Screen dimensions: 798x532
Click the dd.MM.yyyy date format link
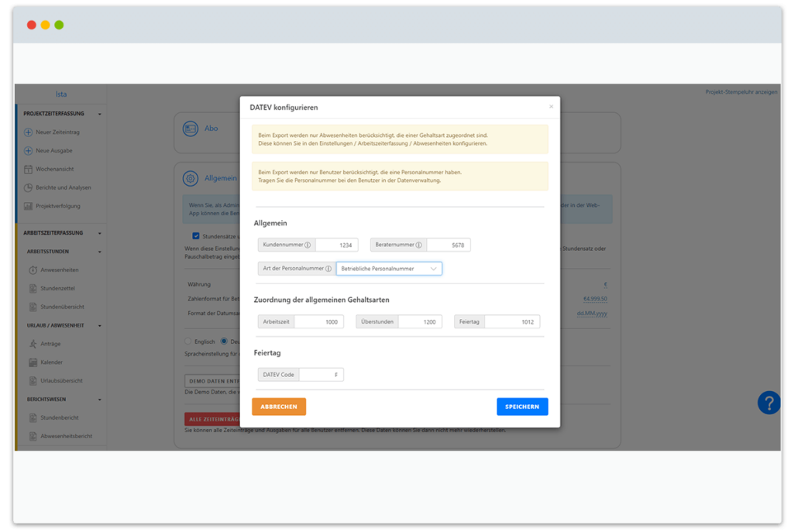coord(592,314)
